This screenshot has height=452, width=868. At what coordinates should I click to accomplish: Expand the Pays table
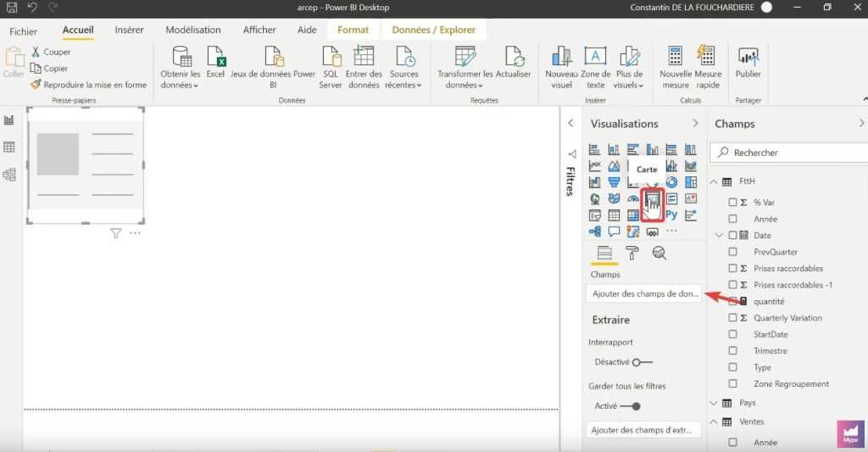click(x=714, y=403)
